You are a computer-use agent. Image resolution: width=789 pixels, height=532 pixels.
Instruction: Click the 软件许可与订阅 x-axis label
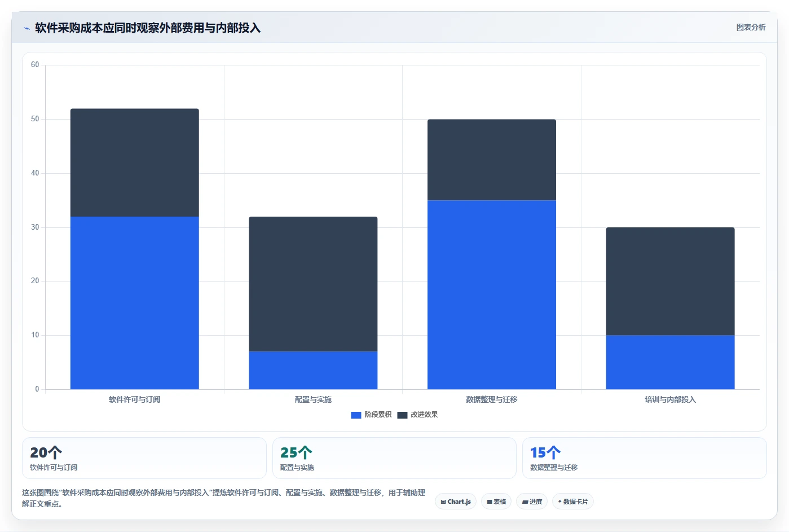[135, 399]
